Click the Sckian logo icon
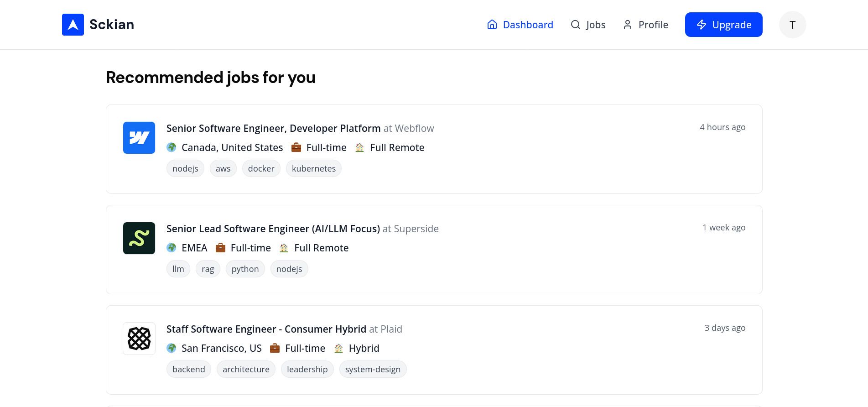Viewport: 868px width, 407px height. [73, 25]
